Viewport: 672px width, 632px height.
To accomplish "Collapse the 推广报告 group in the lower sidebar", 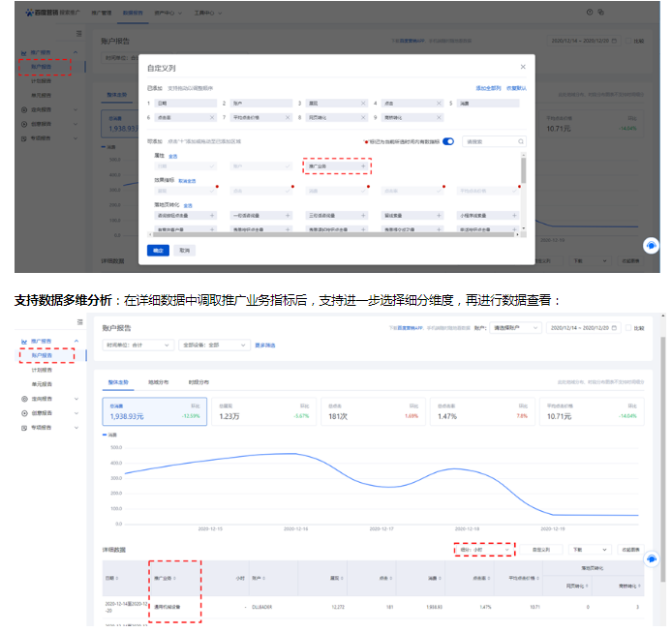I will click(76, 341).
